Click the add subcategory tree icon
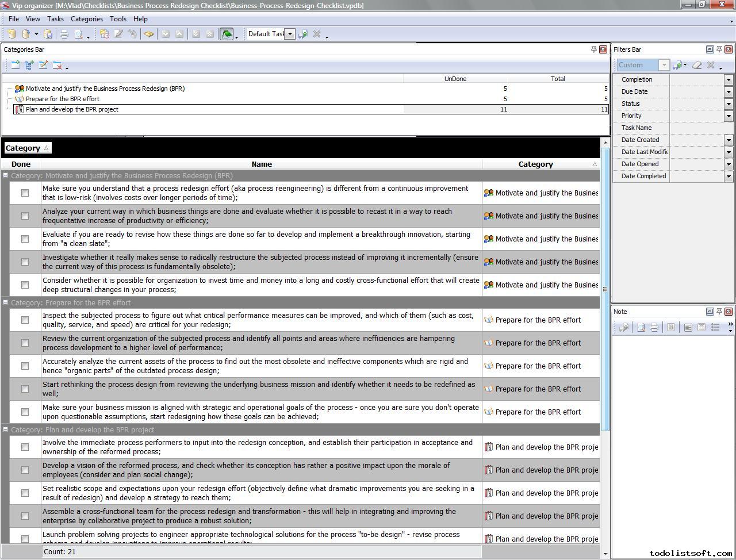 point(29,66)
